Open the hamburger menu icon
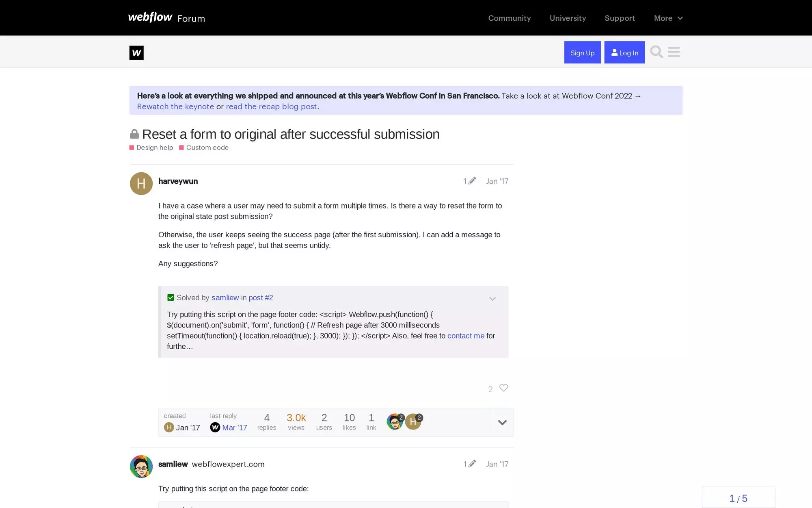Image resolution: width=812 pixels, height=508 pixels. [674, 52]
